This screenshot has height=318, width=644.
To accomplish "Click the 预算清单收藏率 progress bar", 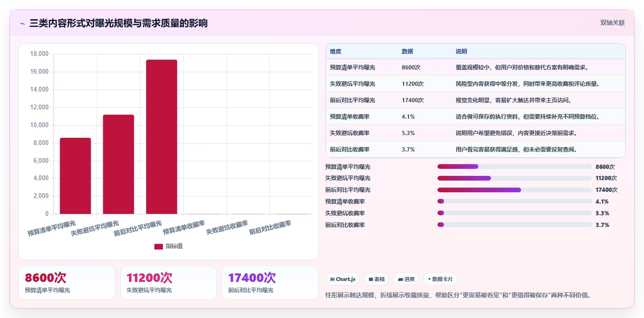I will [514, 202].
